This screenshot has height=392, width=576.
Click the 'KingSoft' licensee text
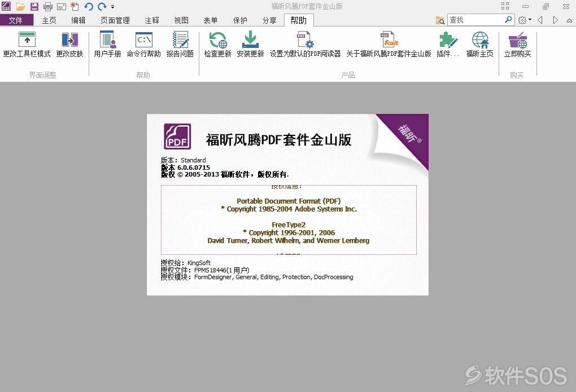point(199,263)
